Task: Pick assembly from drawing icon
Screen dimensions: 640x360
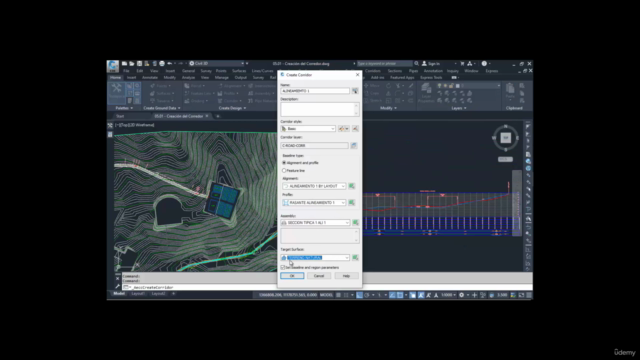Action: pos(356,222)
